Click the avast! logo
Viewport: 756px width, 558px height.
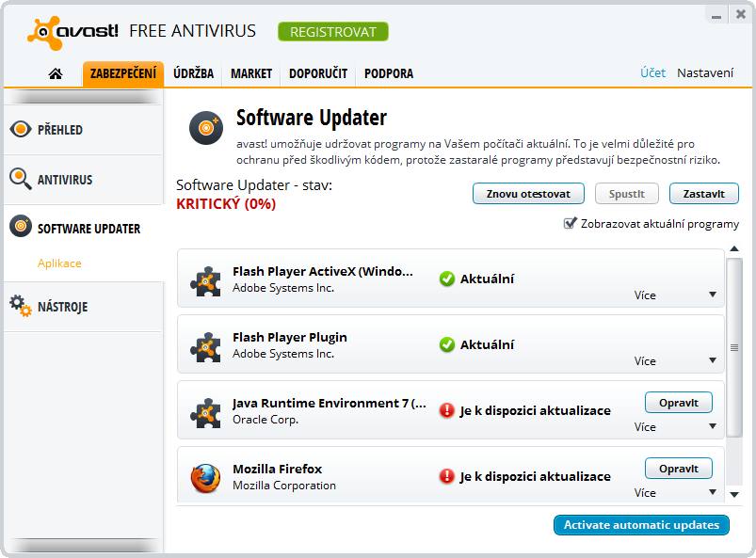pos(72,33)
